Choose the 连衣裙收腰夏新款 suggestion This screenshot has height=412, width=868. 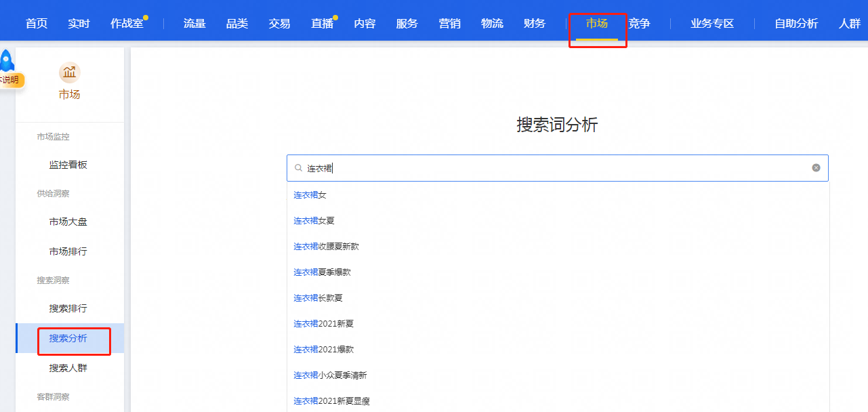[327, 246]
